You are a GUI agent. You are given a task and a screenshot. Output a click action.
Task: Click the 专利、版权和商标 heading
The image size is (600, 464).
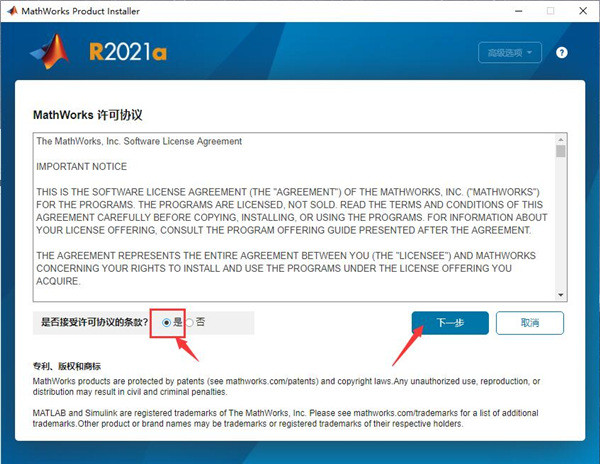click(x=67, y=366)
